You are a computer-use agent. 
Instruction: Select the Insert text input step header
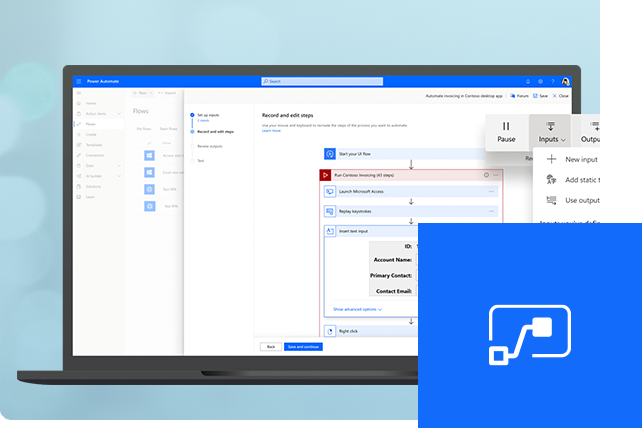(371, 231)
